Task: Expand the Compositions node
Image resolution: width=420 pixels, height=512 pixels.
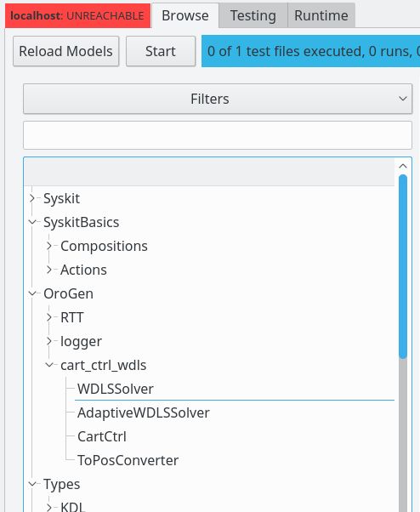Action: [x=49, y=246]
